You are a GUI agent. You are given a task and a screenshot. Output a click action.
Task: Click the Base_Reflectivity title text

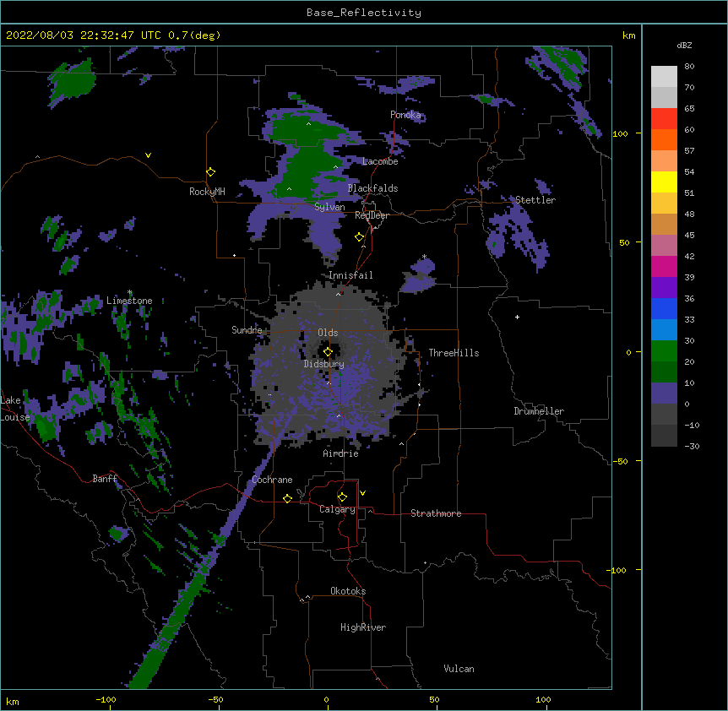(364, 13)
